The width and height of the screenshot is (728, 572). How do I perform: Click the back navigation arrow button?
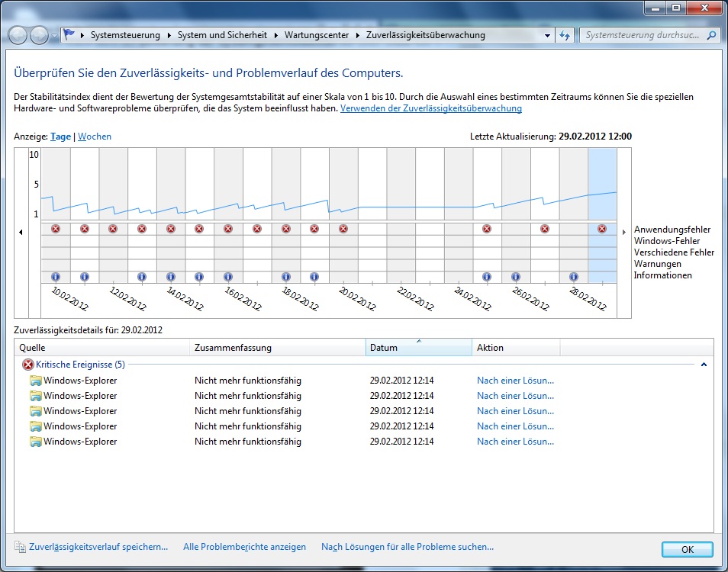[18, 35]
